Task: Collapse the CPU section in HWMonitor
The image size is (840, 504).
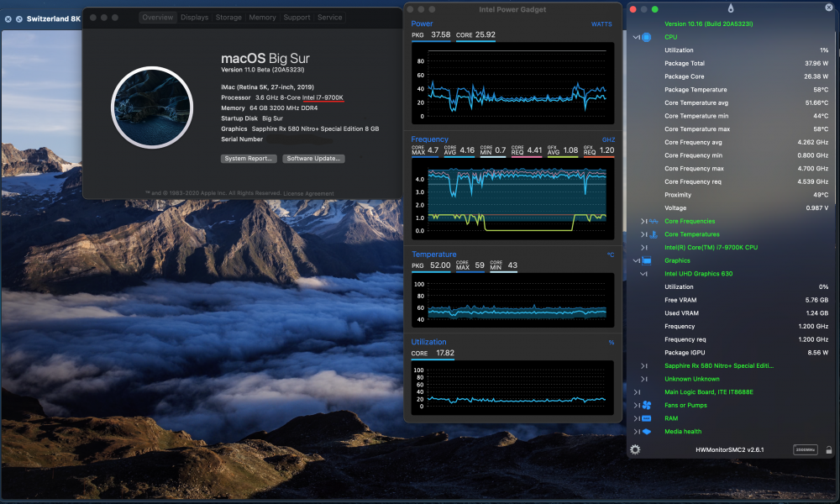Action: pyautogui.click(x=636, y=37)
